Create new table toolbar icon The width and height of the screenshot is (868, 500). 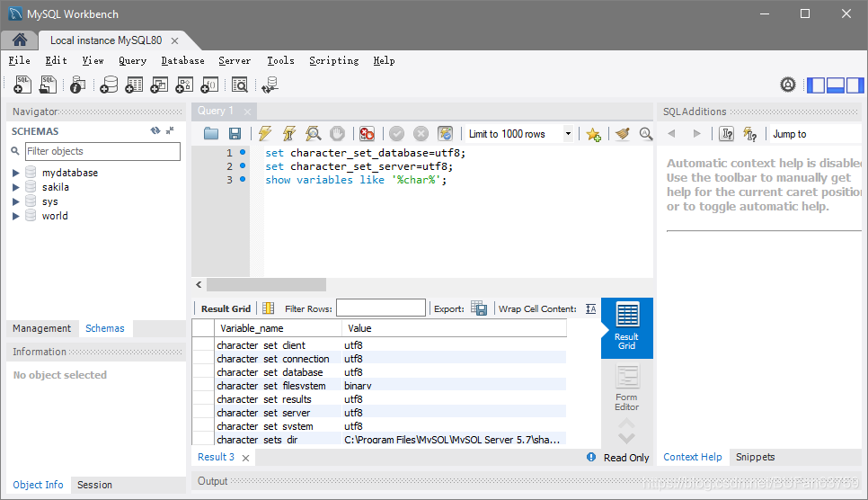pyautogui.click(x=134, y=85)
